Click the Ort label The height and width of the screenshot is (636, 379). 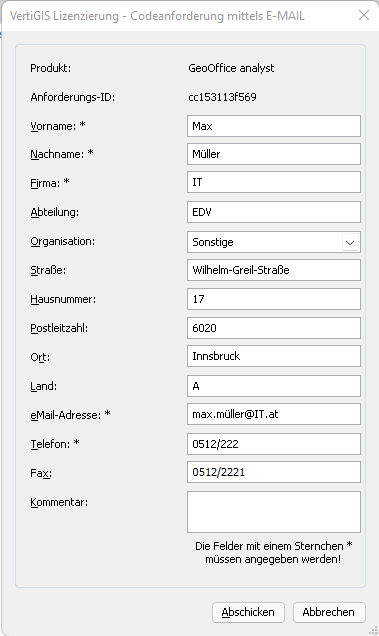pos(40,357)
